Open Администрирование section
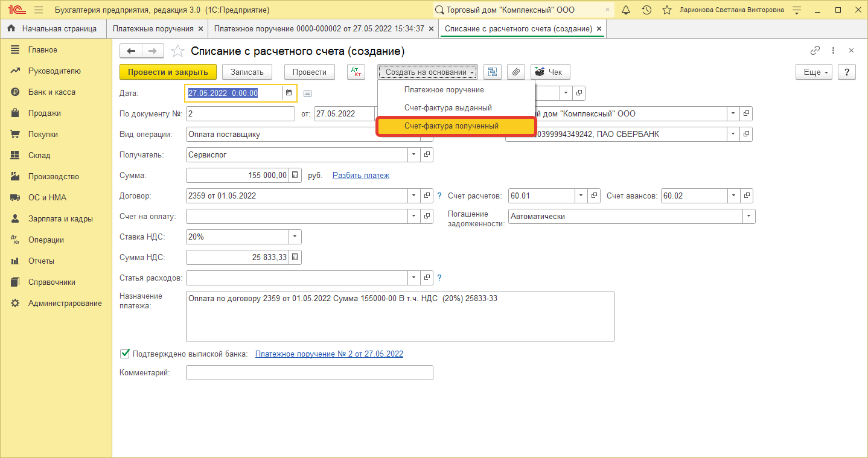The height and width of the screenshot is (458, 868). coord(65,304)
